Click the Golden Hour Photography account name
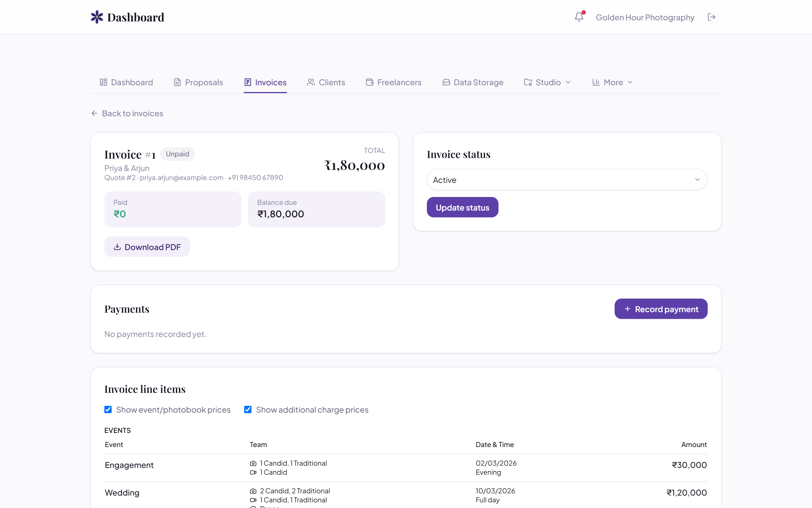812x508 pixels. tap(645, 17)
